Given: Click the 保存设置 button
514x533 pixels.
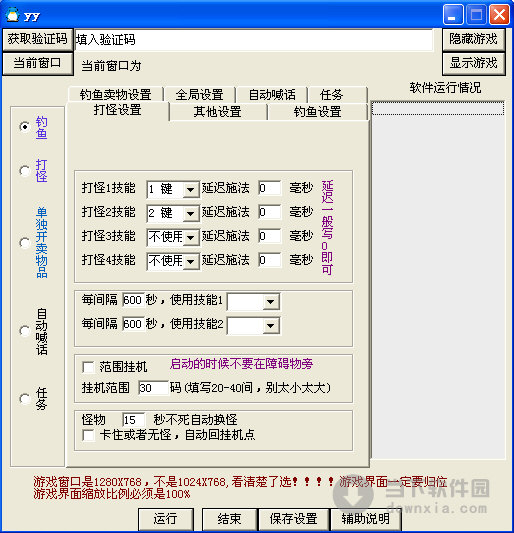Looking at the screenshot, I should click(294, 519).
